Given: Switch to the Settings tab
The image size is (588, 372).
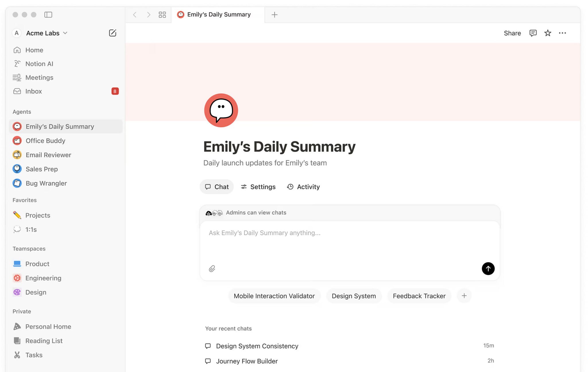Looking at the screenshot, I should [258, 187].
